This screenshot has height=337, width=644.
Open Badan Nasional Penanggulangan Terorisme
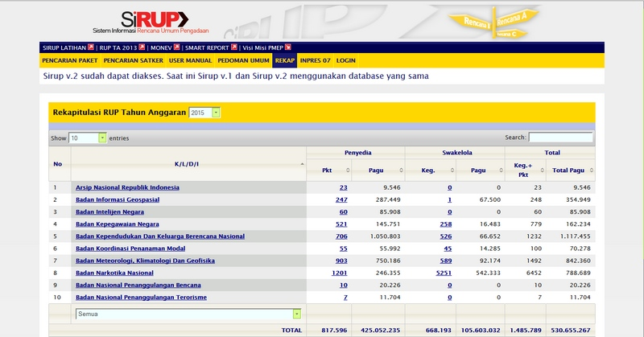pos(141,297)
